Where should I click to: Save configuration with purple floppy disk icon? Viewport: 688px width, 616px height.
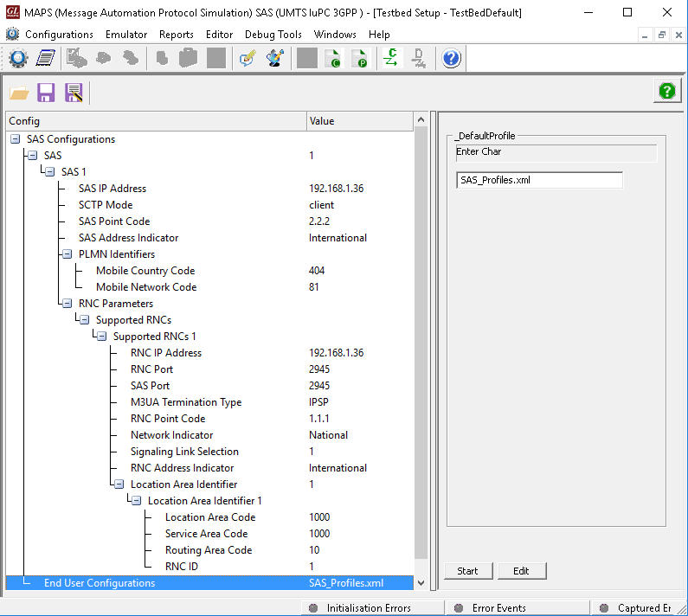point(46,93)
